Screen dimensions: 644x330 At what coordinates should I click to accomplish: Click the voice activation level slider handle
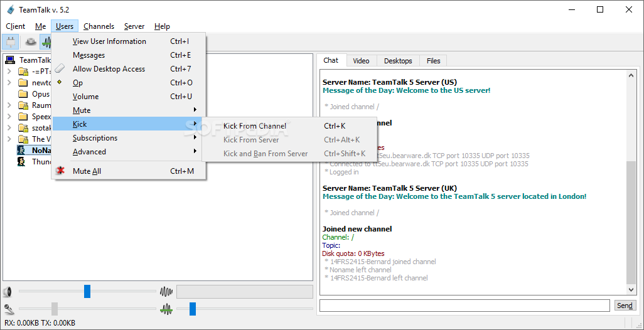193,309
